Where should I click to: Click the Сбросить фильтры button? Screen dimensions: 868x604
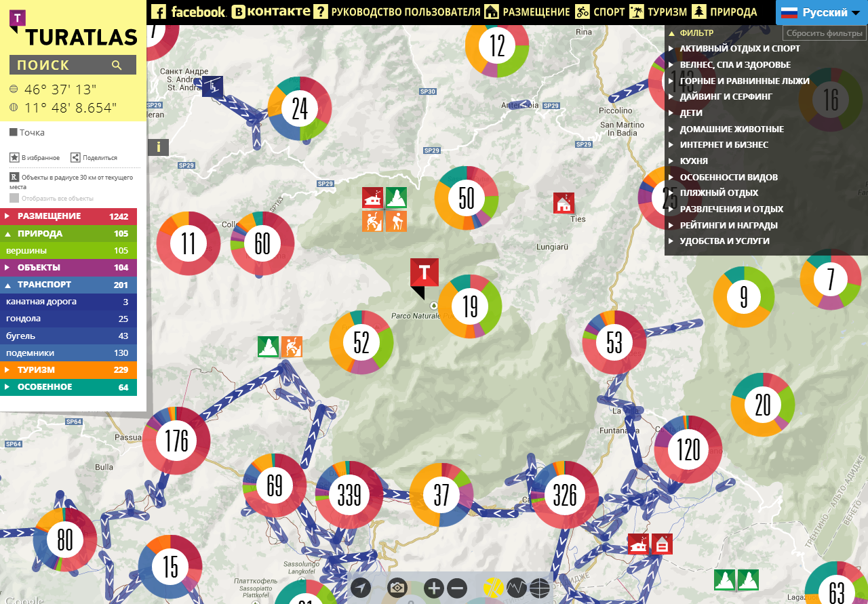click(x=825, y=33)
